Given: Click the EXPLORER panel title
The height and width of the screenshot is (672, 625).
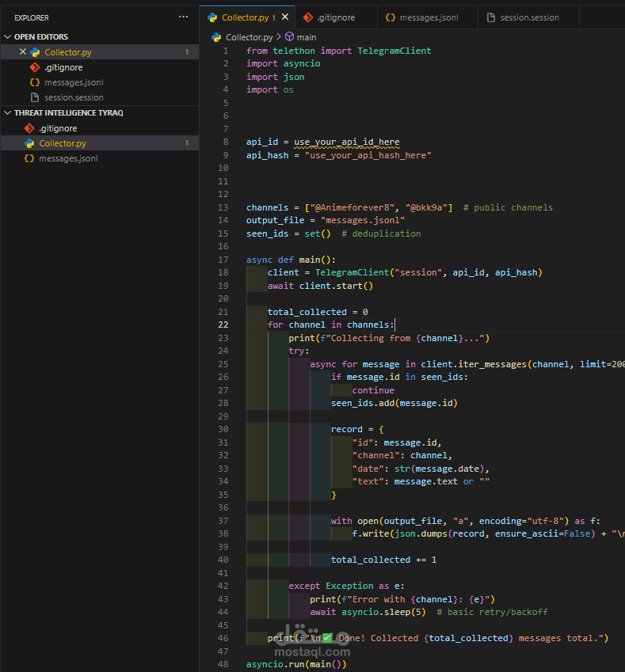Looking at the screenshot, I should 32,17.
